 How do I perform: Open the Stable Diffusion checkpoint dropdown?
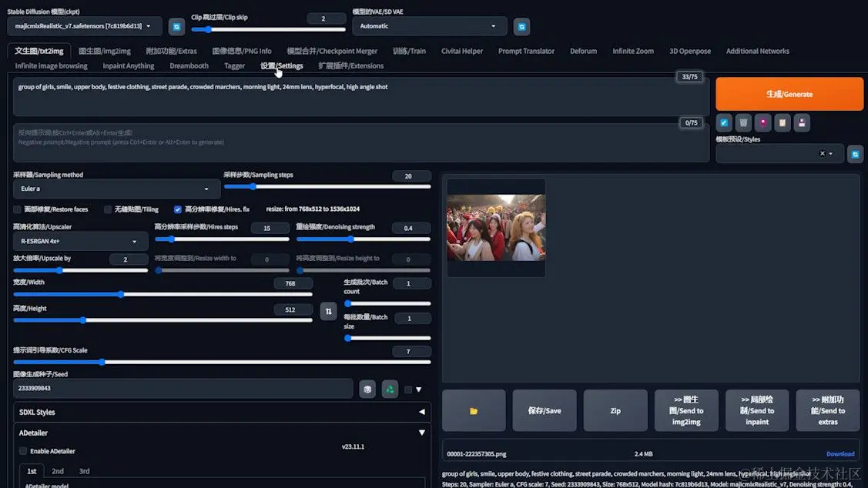tap(85, 26)
